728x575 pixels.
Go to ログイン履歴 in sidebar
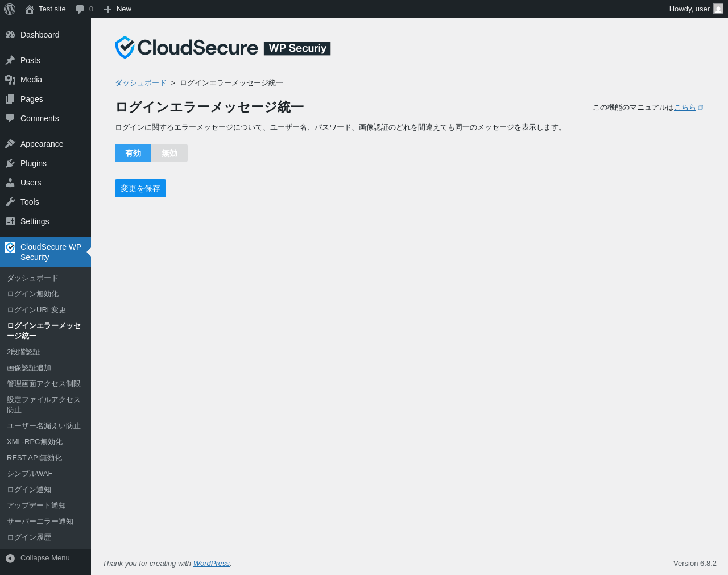click(29, 537)
